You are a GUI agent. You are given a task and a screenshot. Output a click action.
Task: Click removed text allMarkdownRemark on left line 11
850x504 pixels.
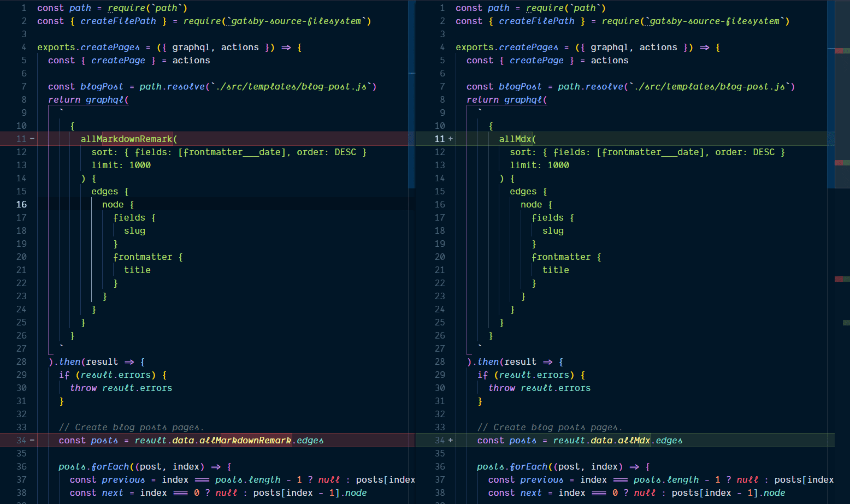[126, 139]
